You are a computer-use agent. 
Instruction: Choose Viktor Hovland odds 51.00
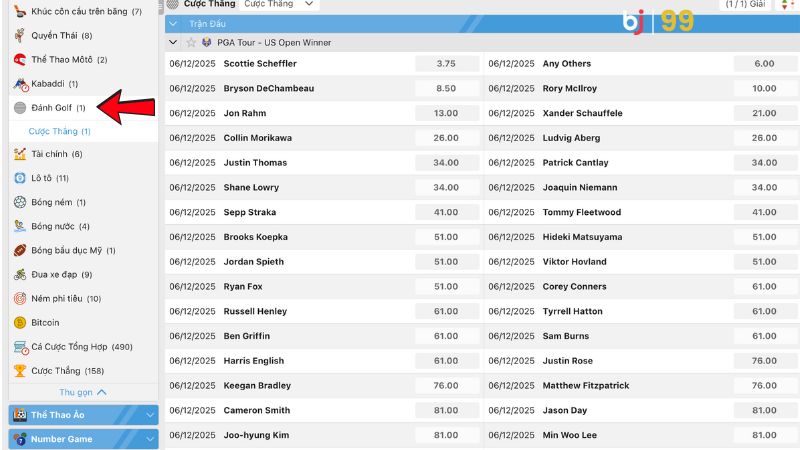click(x=764, y=262)
